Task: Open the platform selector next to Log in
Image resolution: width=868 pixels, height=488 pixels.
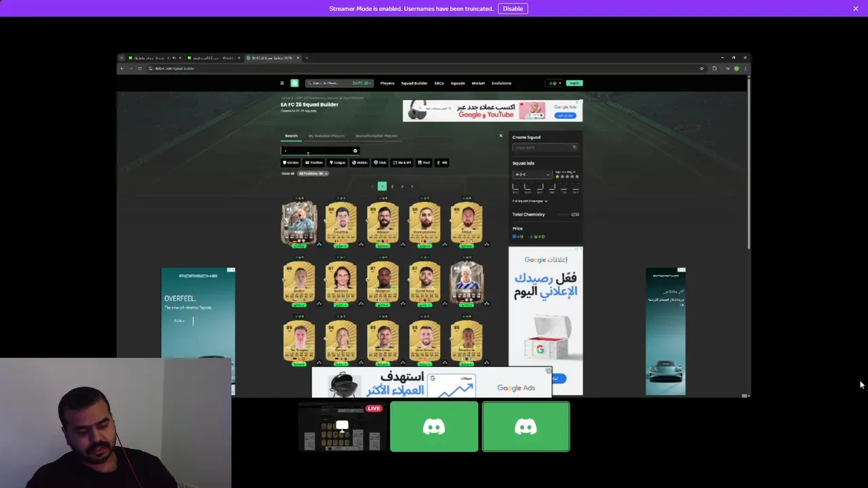Action: pos(555,83)
